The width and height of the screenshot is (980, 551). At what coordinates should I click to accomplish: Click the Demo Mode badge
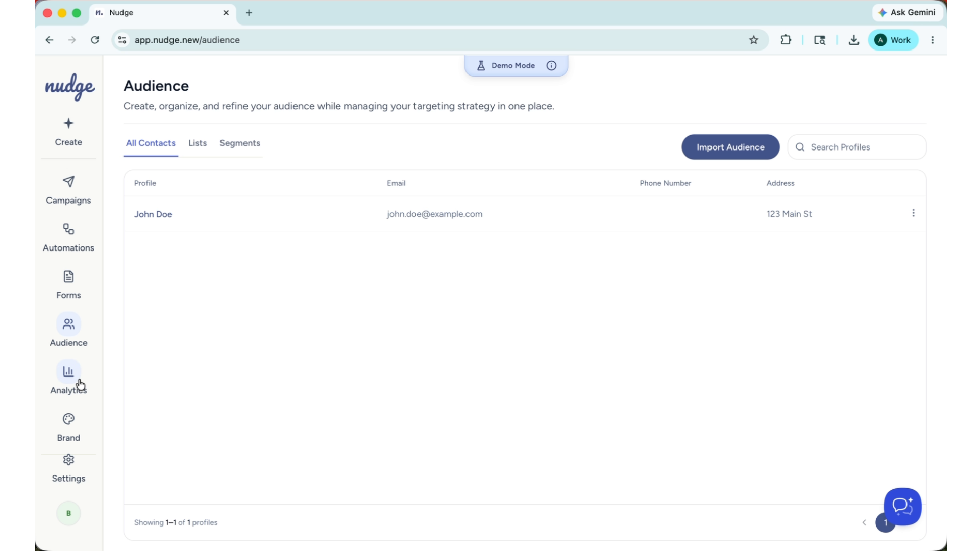tap(516, 66)
